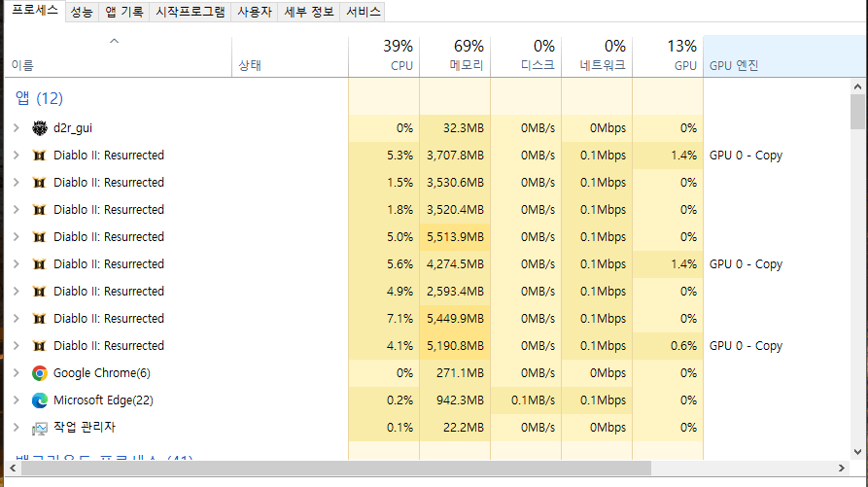This screenshot has width=868, height=487.
Task: Click the d2r_gui app icon
Action: 39,128
